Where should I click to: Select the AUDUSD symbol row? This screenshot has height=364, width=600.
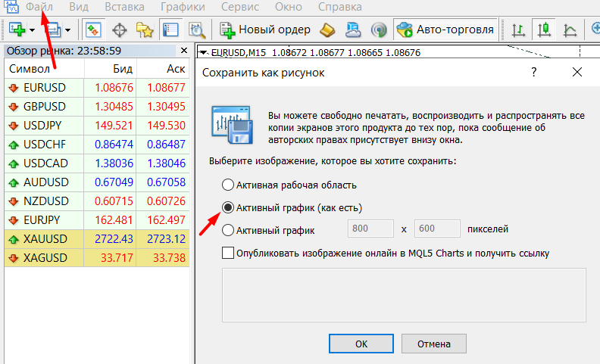97,182
